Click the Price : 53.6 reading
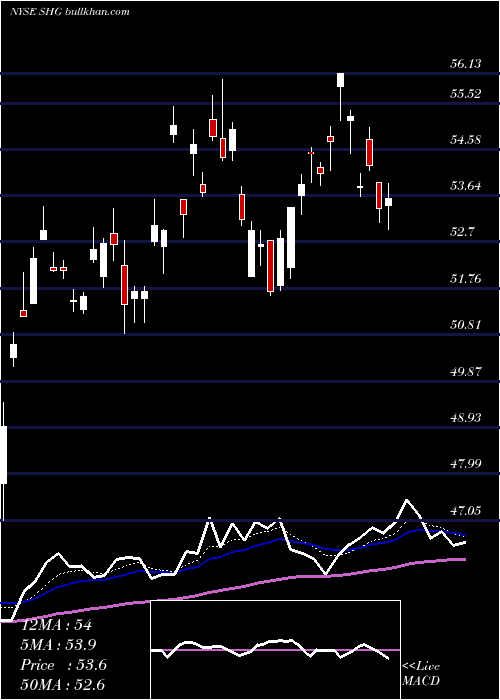The image size is (500, 700). (x=63, y=665)
